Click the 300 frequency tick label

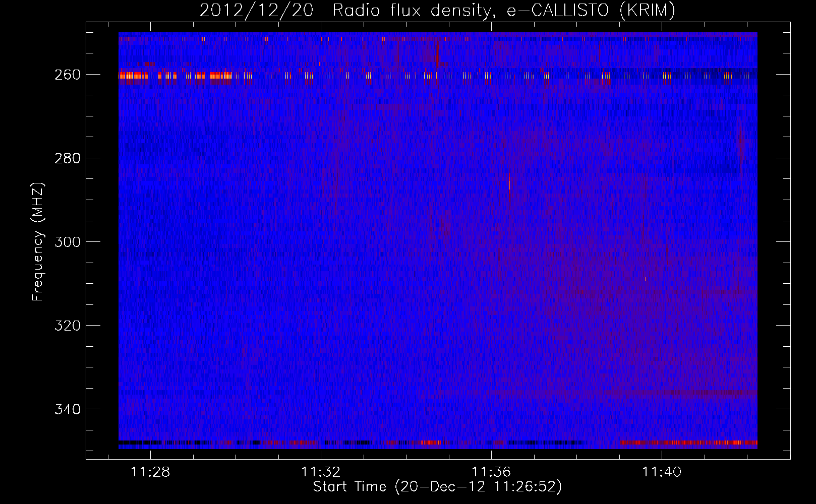click(68, 242)
